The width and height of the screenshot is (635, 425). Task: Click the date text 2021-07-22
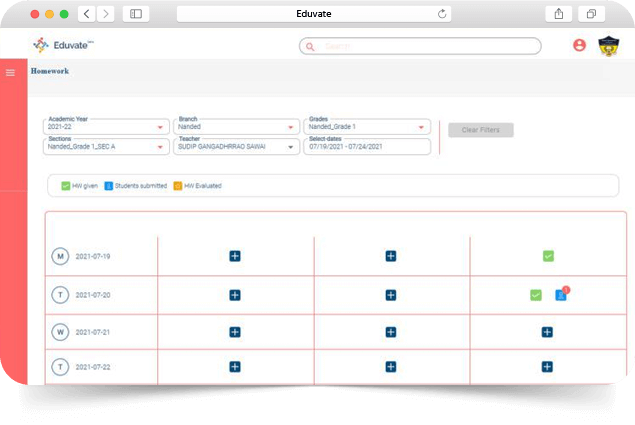point(93,367)
